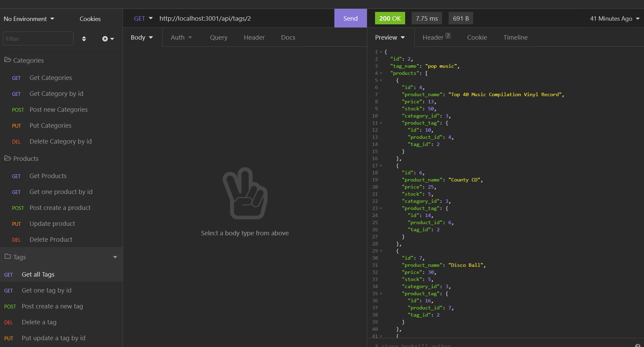Open the Auth tab
This screenshot has width=644, height=347.
pos(181,37)
